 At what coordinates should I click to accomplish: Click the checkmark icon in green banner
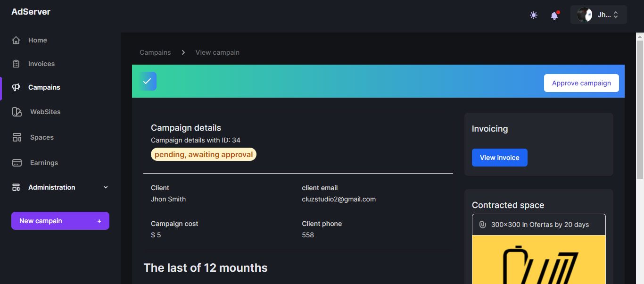[147, 81]
